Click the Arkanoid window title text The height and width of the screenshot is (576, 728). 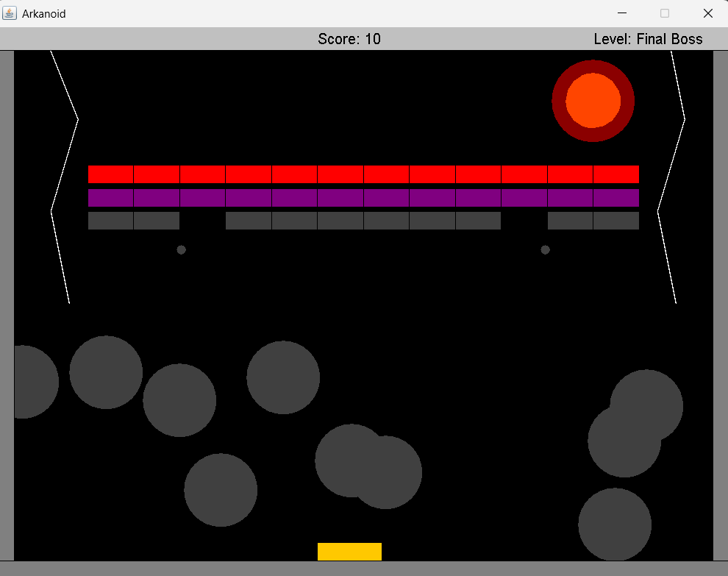[x=44, y=13]
